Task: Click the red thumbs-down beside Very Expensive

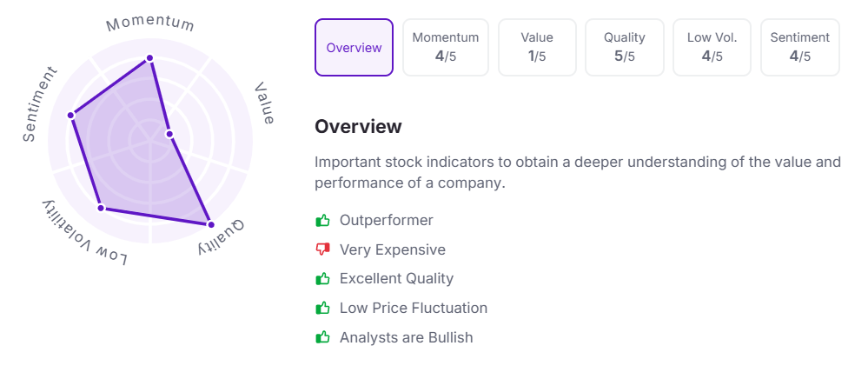Action: click(323, 250)
